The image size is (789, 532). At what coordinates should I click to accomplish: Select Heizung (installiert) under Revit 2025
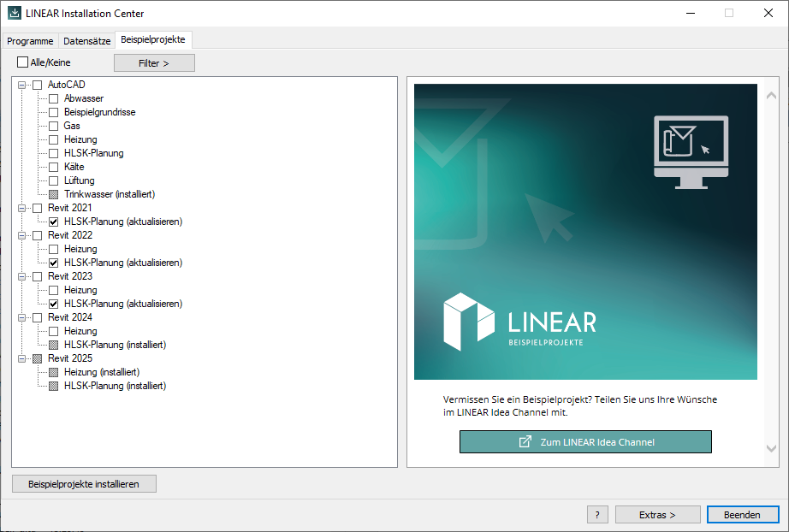[x=102, y=372]
